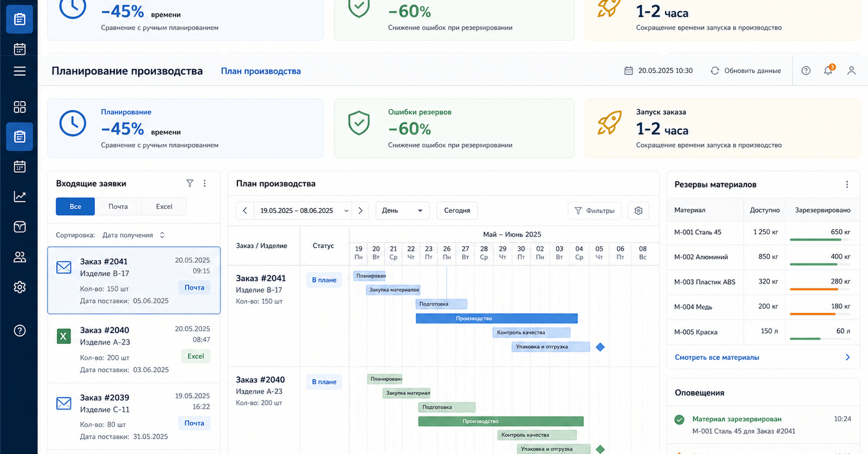Open the users icon in sidebar
Viewport: 868px width, 454px height.
[x=19, y=257]
